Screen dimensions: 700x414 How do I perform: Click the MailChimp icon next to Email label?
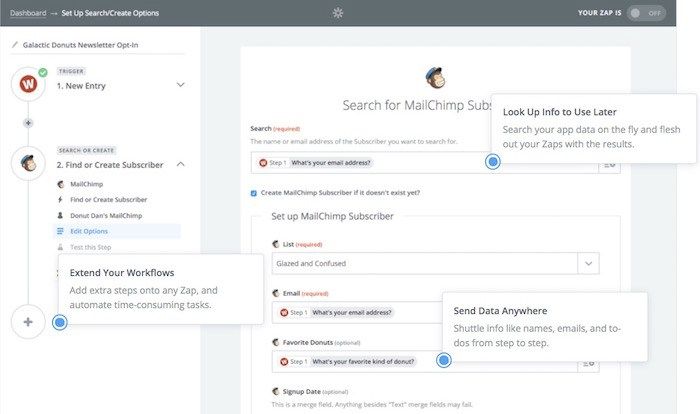click(275, 293)
